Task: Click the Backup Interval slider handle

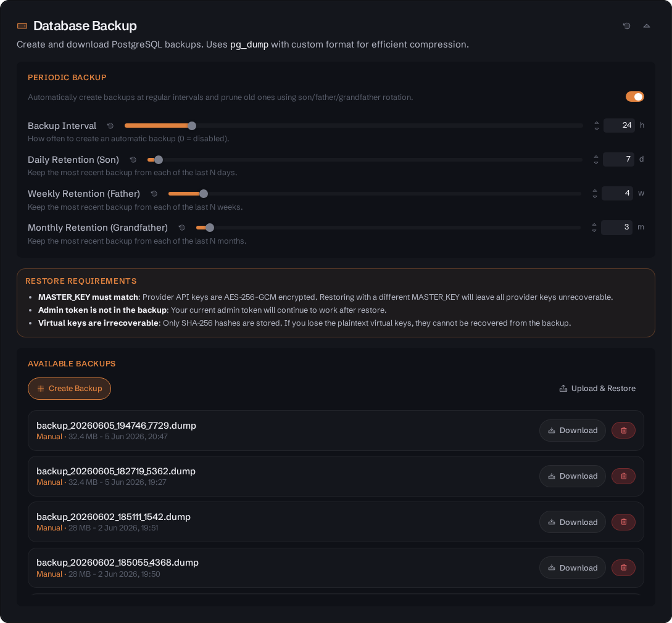Action: 192,126
